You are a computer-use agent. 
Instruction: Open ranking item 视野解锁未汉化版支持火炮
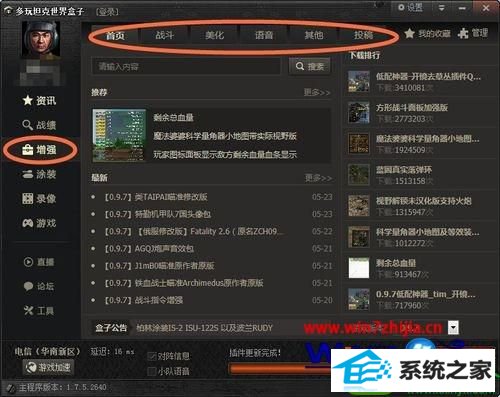(x=424, y=201)
